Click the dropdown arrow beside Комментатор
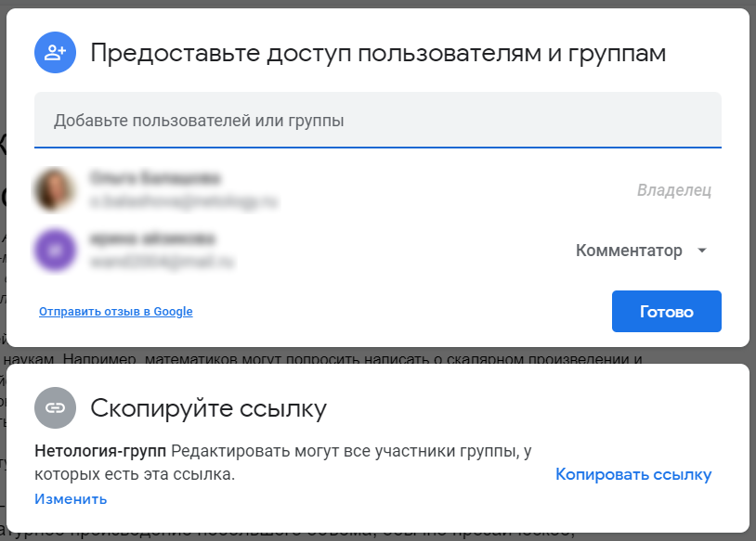 pyautogui.click(x=703, y=251)
